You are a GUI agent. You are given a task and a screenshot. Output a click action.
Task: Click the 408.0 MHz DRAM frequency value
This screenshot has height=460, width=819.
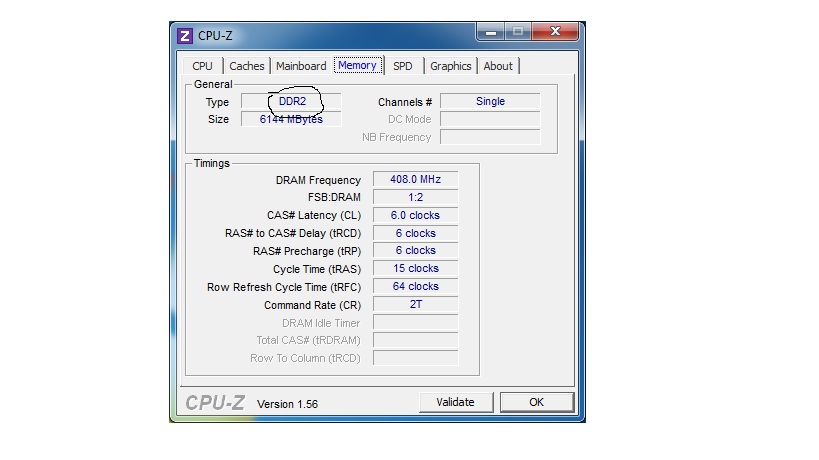click(x=416, y=179)
